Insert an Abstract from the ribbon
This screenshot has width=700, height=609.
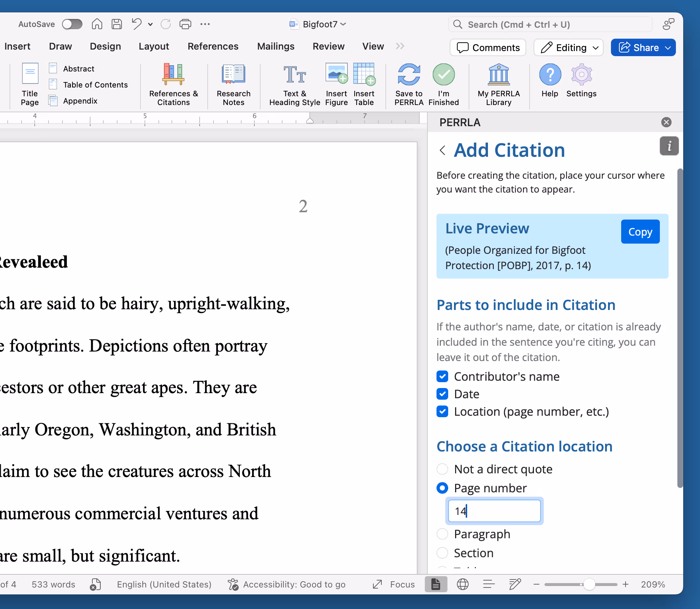[x=72, y=69]
